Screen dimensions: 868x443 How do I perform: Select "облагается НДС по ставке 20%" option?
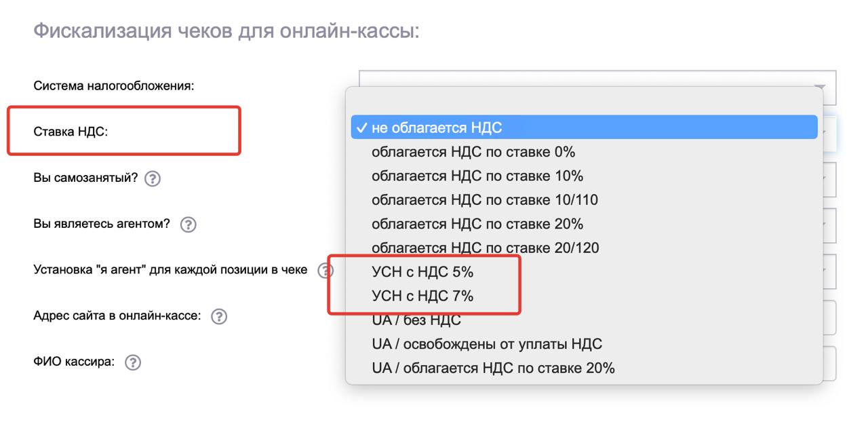[x=477, y=224]
